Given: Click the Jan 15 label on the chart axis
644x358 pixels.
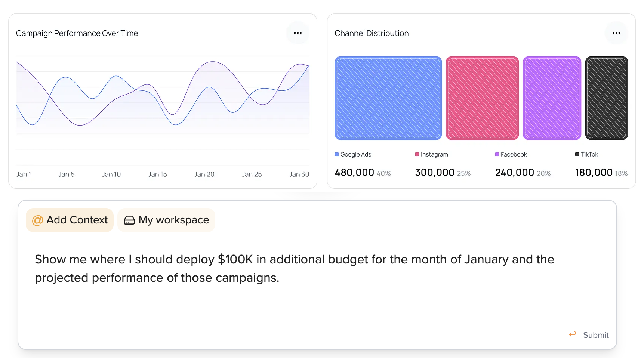Looking at the screenshot, I should 157,174.
